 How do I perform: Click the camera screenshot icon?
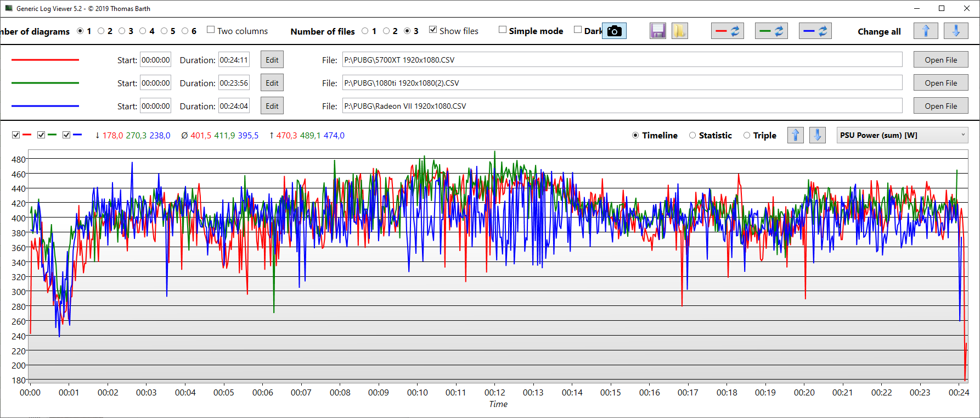[x=615, y=31]
